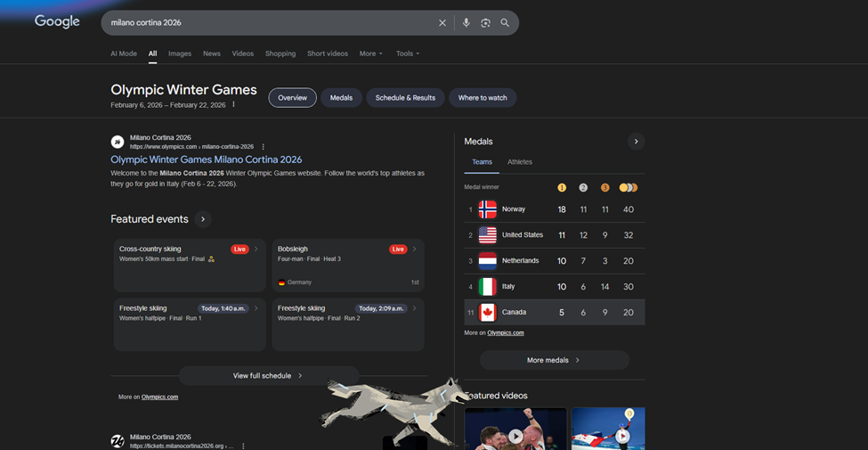Screen dimensions: 868x450
Task: Open Google Lens image search icon
Action: point(485,23)
